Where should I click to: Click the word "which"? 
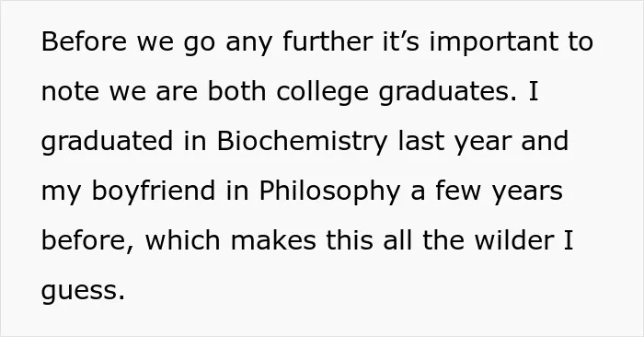pos(183,240)
